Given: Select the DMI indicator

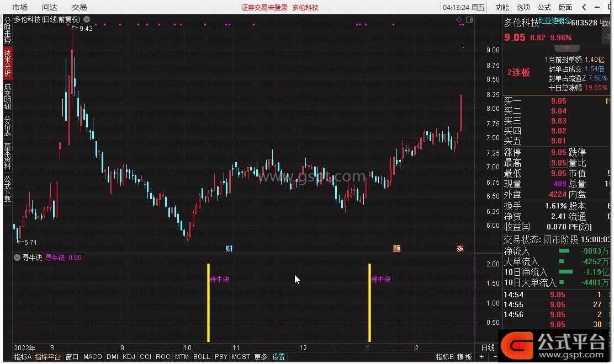Looking at the screenshot, I should point(113,357).
